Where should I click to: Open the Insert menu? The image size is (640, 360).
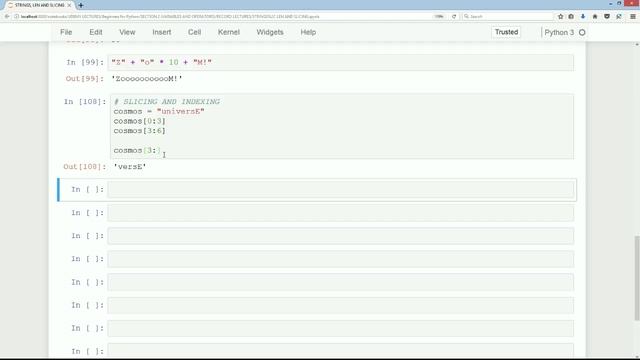pyautogui.click(x=162, y=32)
